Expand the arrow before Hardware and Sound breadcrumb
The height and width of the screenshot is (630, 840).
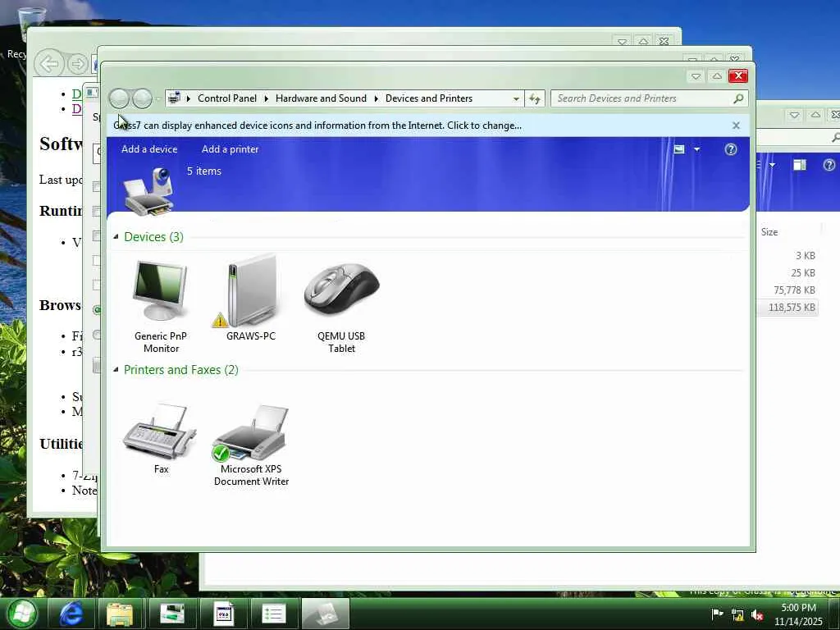pyautogui.click(x=267, y=98)
